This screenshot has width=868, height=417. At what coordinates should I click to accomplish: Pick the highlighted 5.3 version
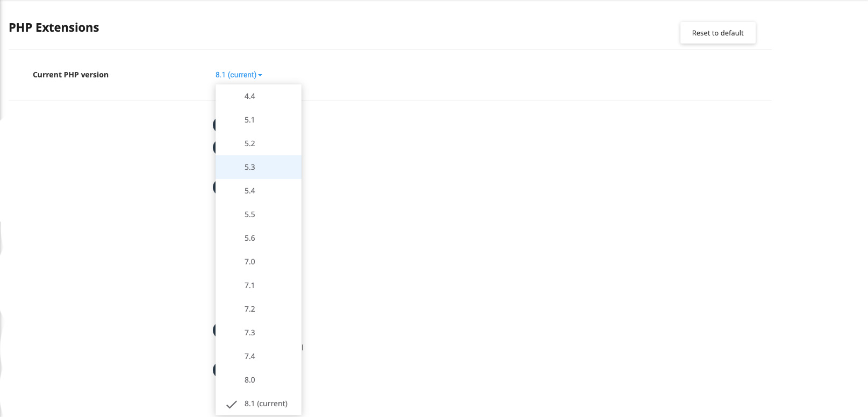[259, 167]
